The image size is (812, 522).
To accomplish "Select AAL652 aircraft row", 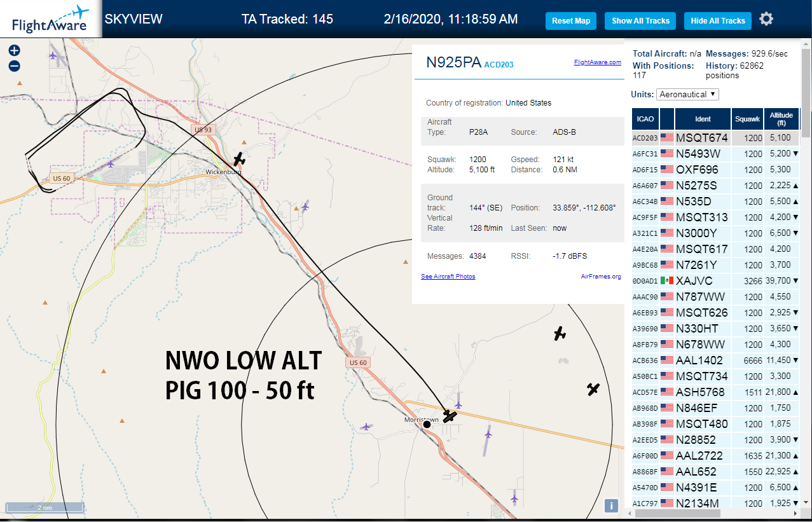I will coord(715,472).
